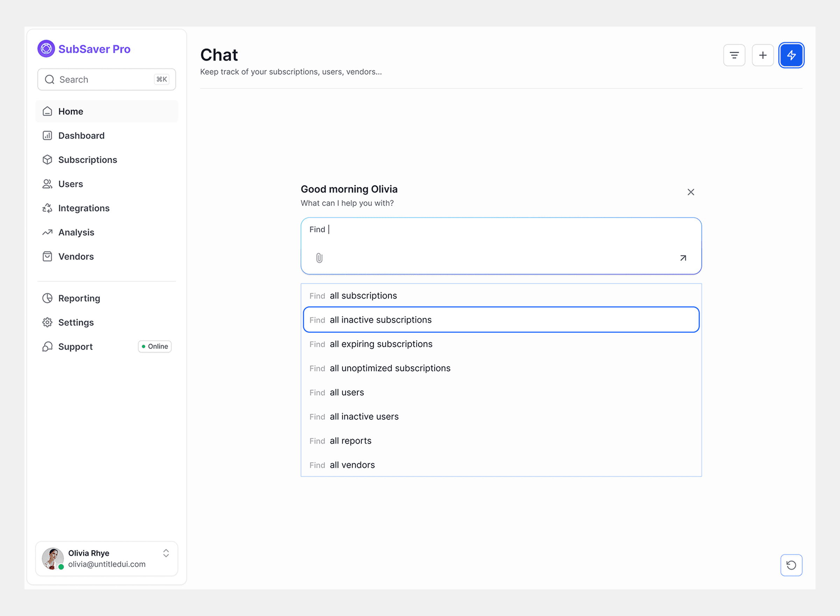The width and height of the screenshot is (840, 616).
Task: Open the search magnifier in the sidebar
Action: point(49,79)
